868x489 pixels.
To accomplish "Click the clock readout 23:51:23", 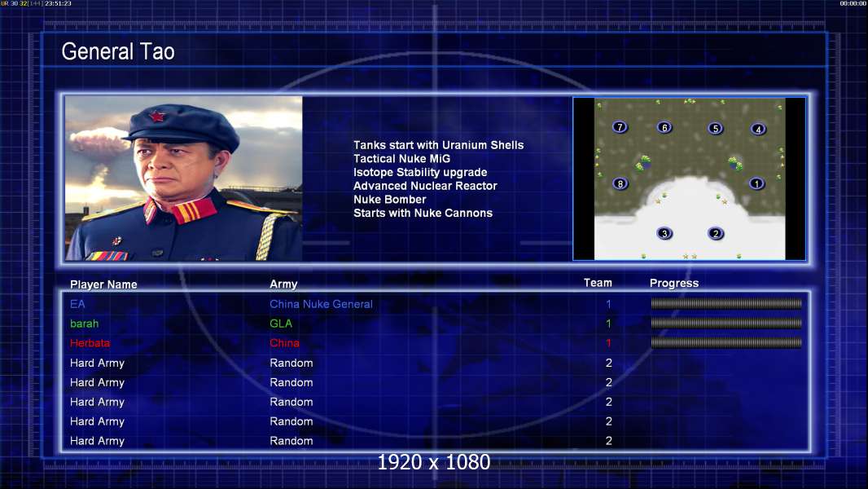I will tap(58, 3).
